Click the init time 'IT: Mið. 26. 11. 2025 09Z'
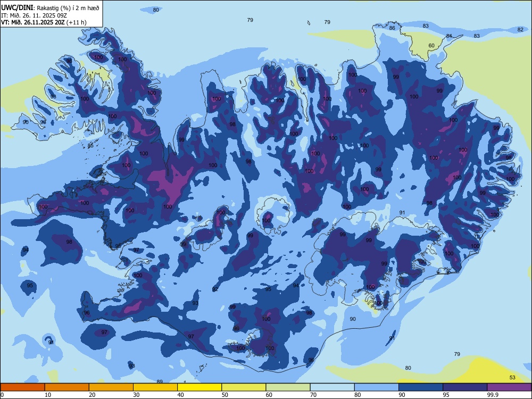The width and height of the screenshot is (532, 399). click(34, 15)
